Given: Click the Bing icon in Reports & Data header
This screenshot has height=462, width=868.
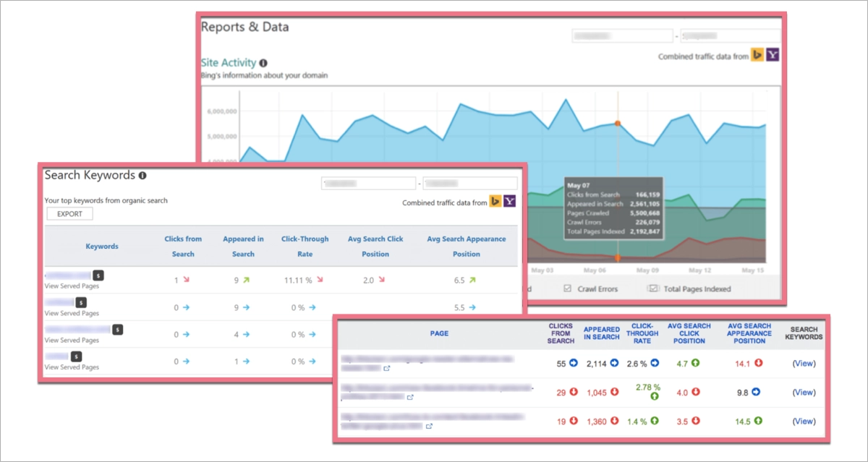Looking at the screenshot, I should (757, 54).
